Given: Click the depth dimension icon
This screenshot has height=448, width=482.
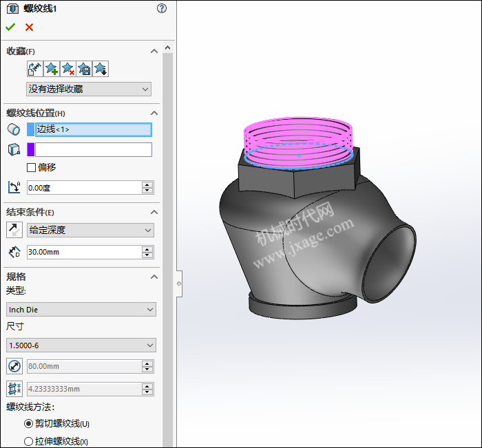Looking at the screenshot, I should coord(14,252).
